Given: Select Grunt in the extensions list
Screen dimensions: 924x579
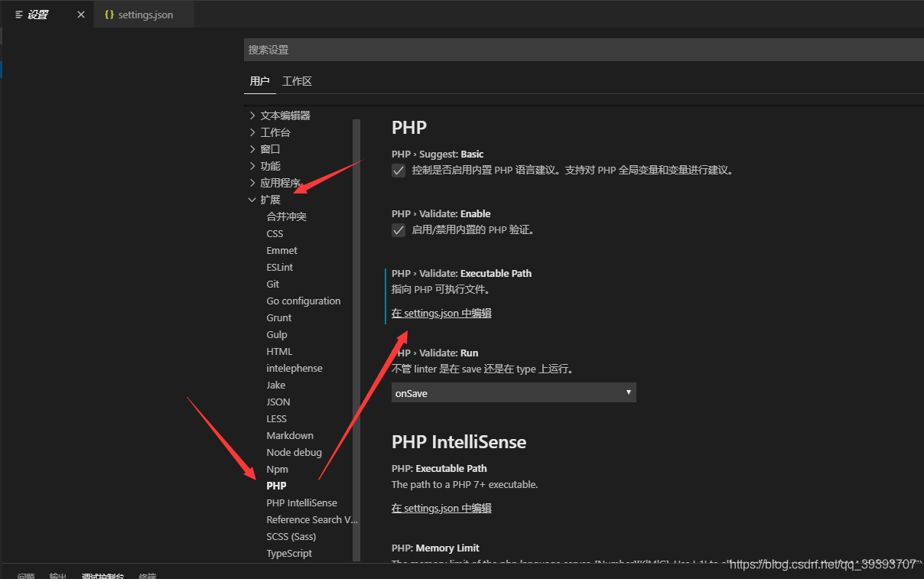Looking at the screenshot, I should [x=278, y=317].
